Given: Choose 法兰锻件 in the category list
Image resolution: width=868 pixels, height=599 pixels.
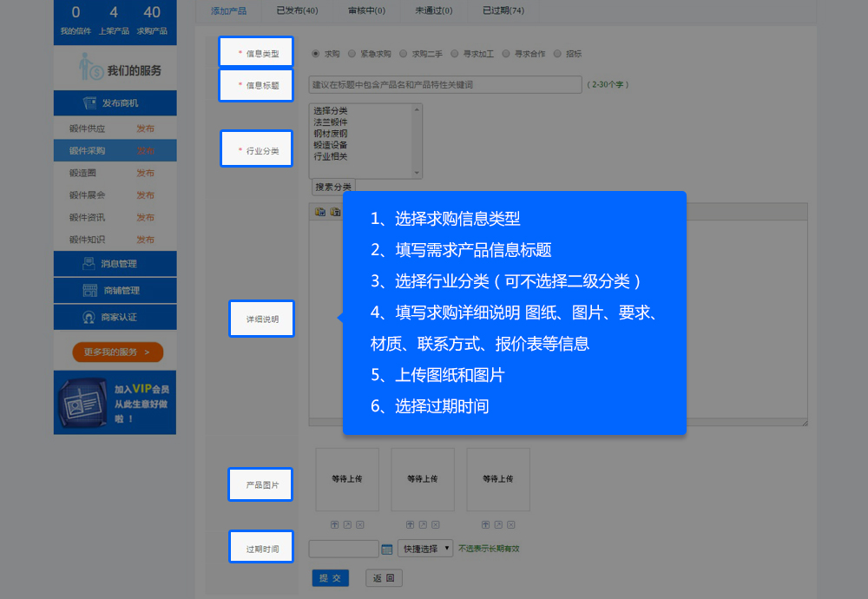Looking at the screenshot, I should pos(331,122).
